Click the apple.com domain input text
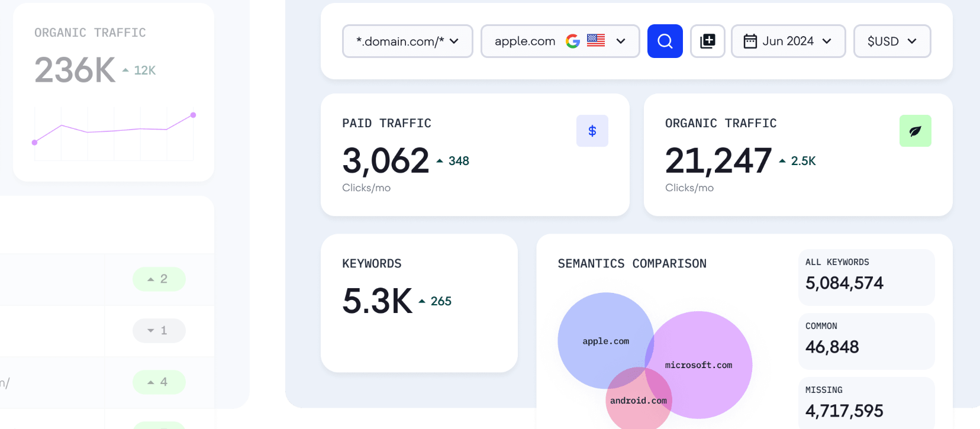Screen dimensions: 980x429 pos(525,41)
